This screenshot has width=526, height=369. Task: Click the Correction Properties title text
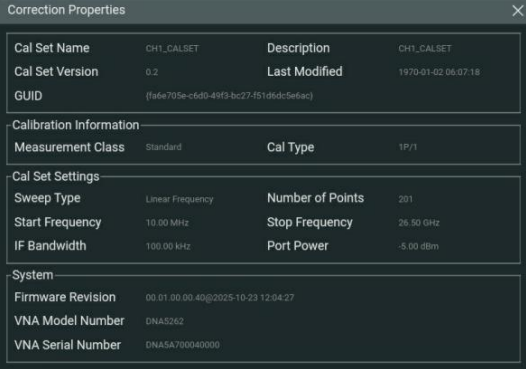click(66, 10)
